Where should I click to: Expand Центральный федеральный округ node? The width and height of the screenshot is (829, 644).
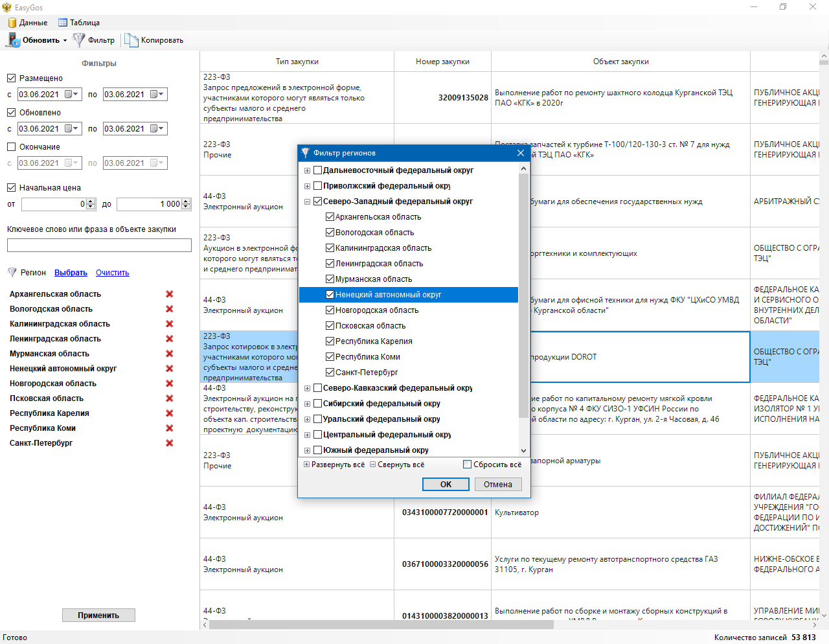[x=307, y=435]
